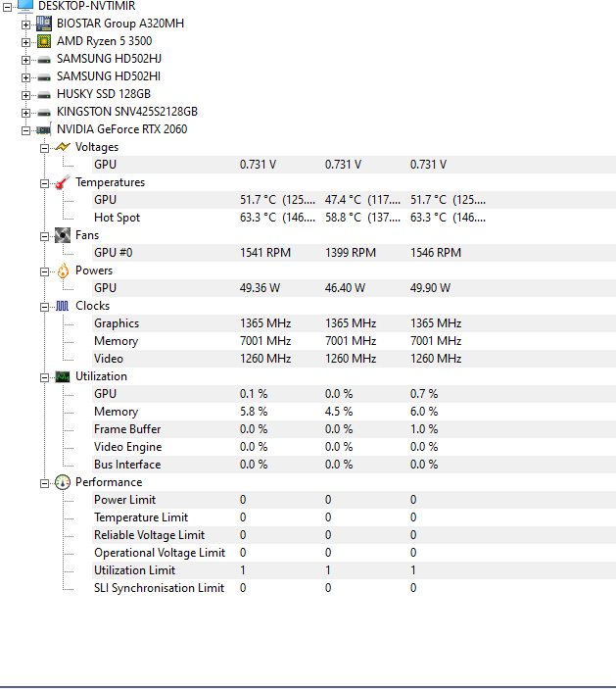616x689 pixels.
Task: Collapse the Temperatures section
Action: pyautogui.click(x=44, y=183)
